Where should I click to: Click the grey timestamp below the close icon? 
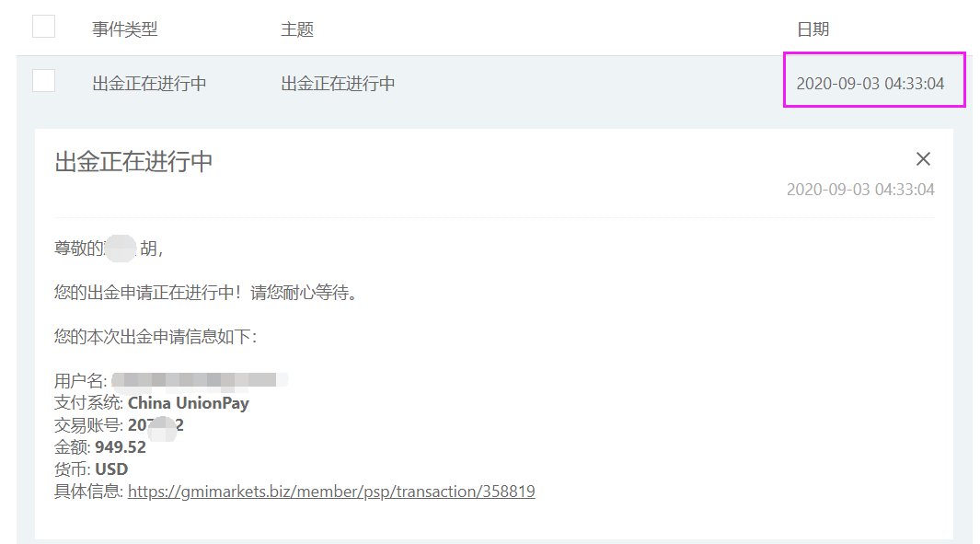[860, 190]
